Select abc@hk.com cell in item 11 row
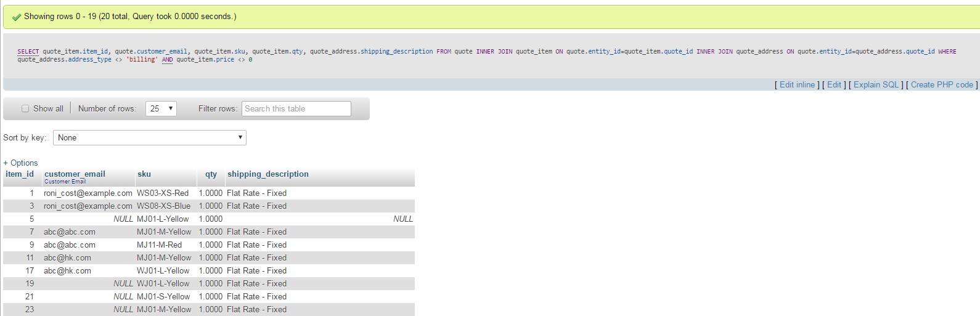This screenshot has height=316, width=980. pos(68,258)
